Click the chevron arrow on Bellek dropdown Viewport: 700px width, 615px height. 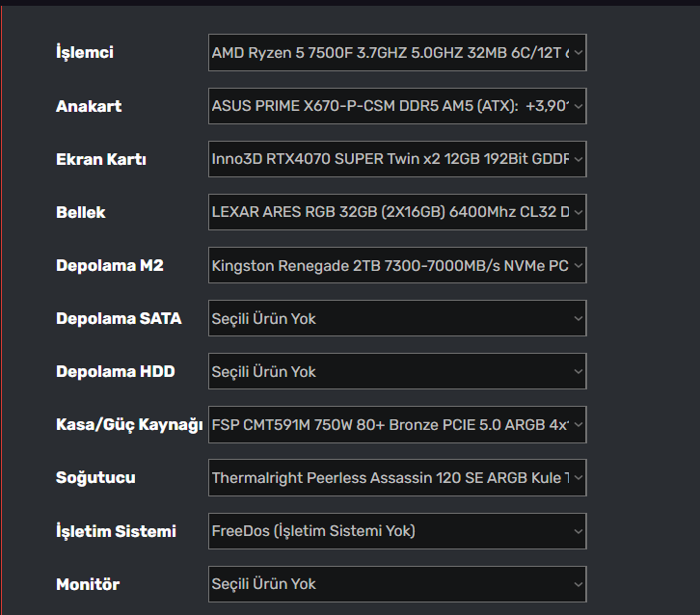point(578,212)
